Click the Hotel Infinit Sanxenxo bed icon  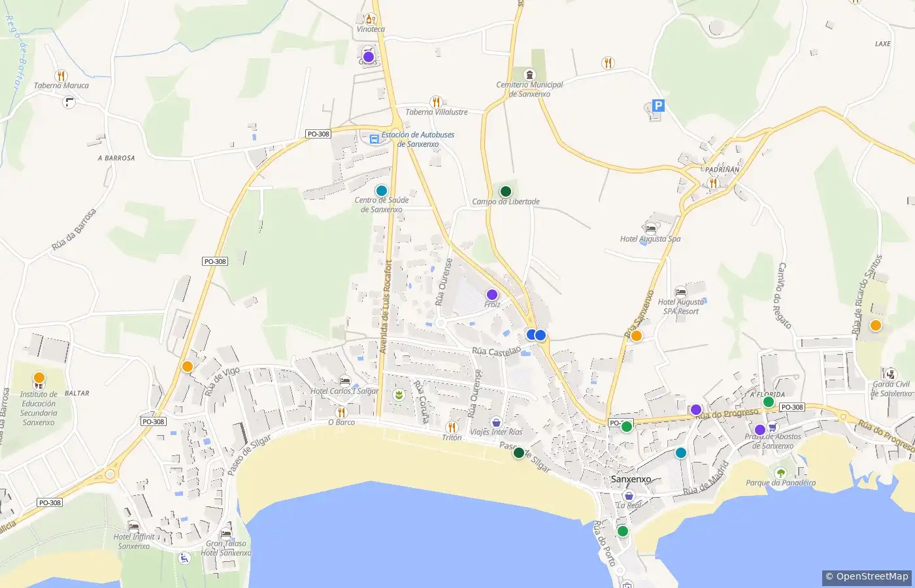coord(134,527)
